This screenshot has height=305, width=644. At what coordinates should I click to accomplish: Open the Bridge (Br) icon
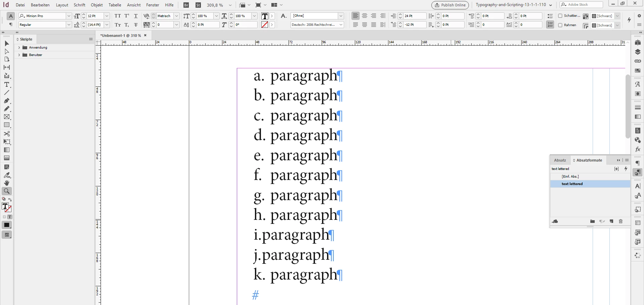(x=186, y=5)
